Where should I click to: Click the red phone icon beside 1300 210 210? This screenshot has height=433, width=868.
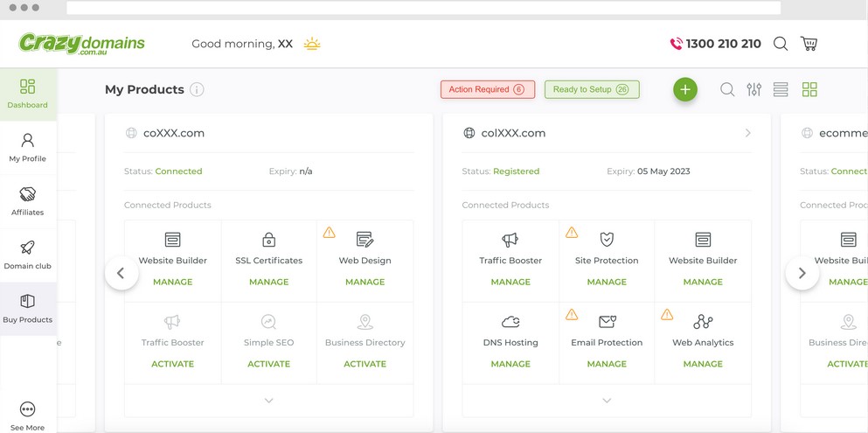coord(676,44)
